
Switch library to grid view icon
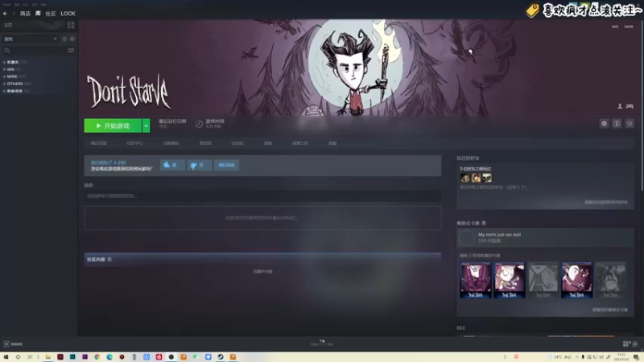(71, 25)
